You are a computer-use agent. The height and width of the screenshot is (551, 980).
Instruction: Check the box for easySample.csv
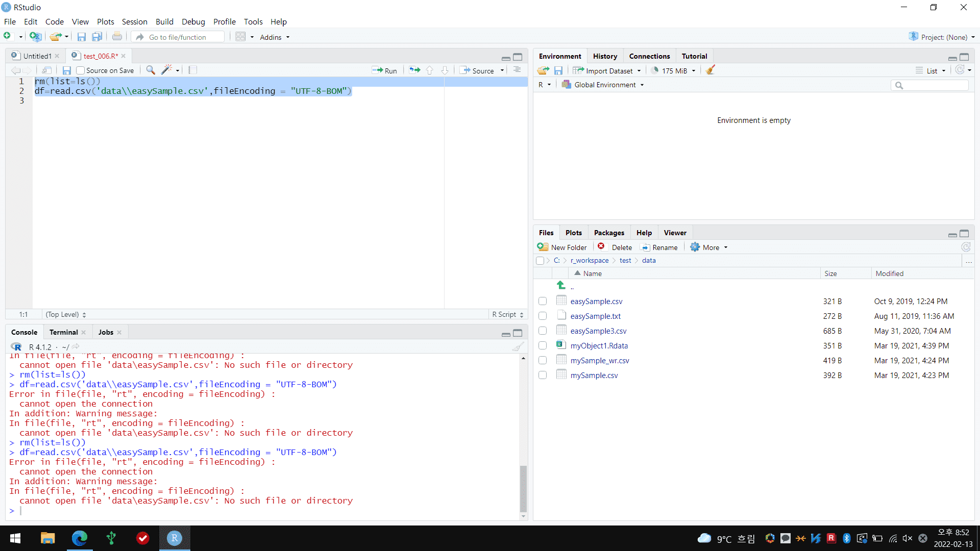(x=543, y=302)
